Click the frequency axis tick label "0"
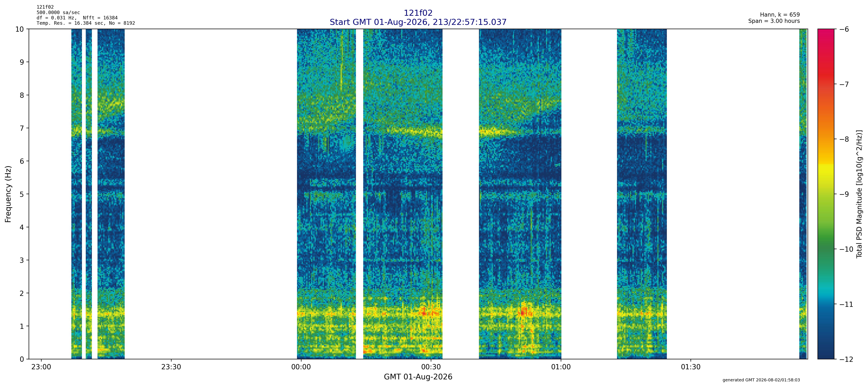The image size is (868, 387). point(22,359)
